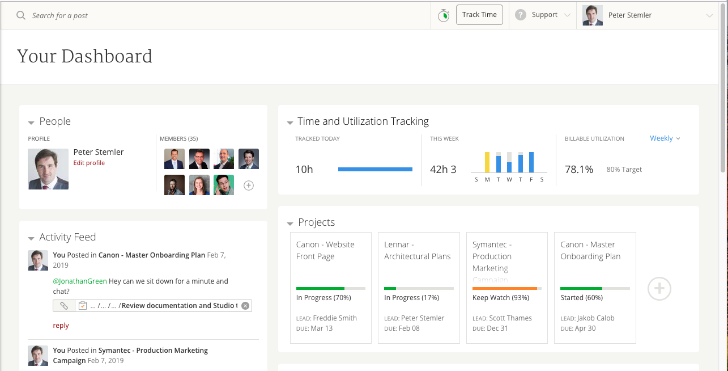Click the Started (60%) status text

click(581, 297)
